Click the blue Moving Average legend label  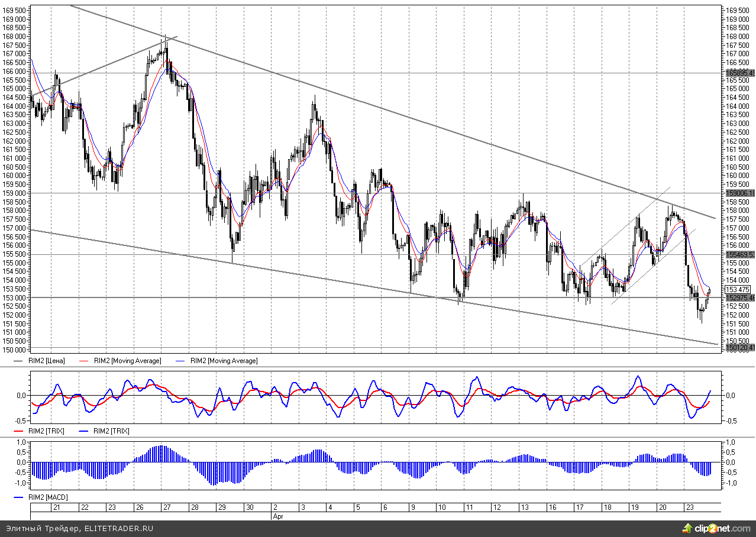coord(223,361)
